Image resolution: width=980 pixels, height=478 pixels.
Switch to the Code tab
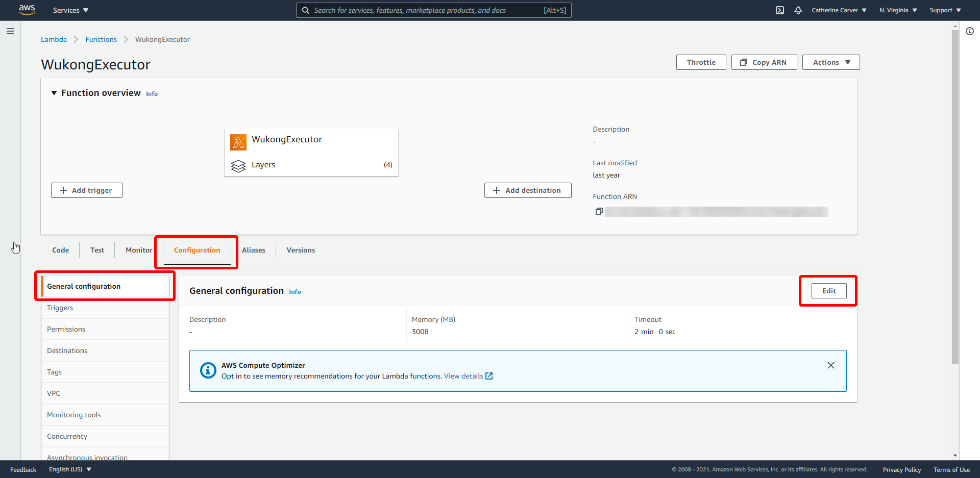pyautogui.click(x=60, y=250)
